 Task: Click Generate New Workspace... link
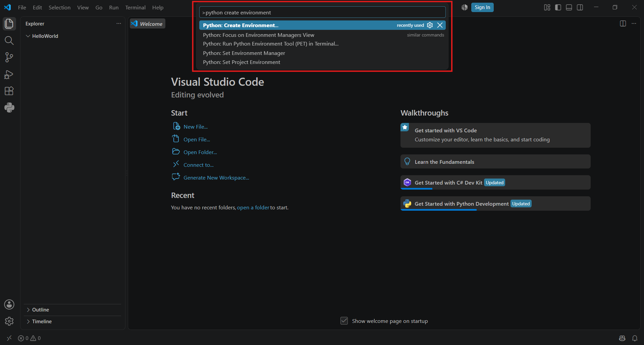point(216,178)
